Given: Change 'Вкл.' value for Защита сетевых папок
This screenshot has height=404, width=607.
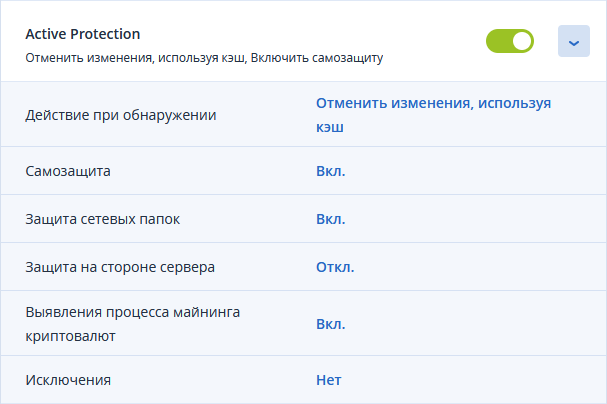Looking at the screenshot, I should pyautogui.click(x=331, y=219).
